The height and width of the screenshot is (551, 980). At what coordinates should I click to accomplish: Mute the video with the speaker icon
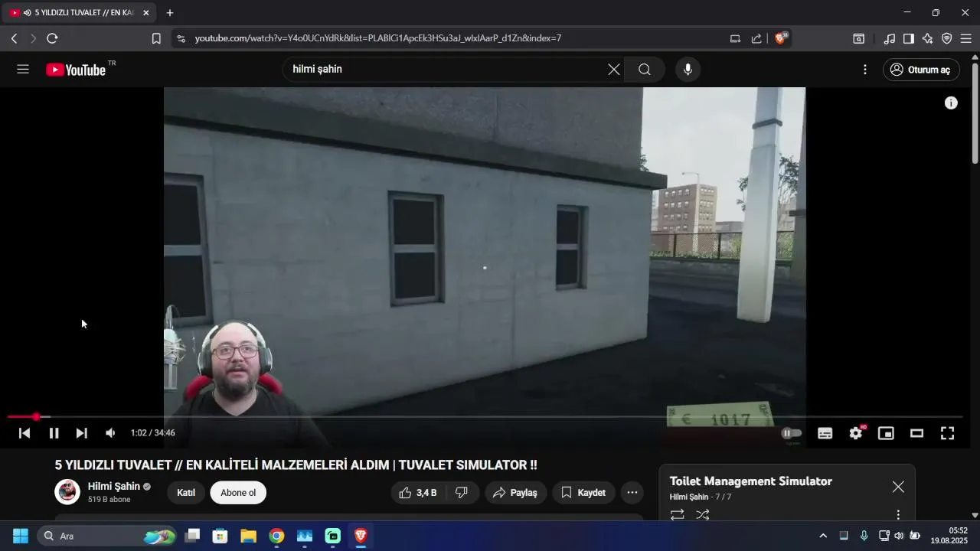111,433
